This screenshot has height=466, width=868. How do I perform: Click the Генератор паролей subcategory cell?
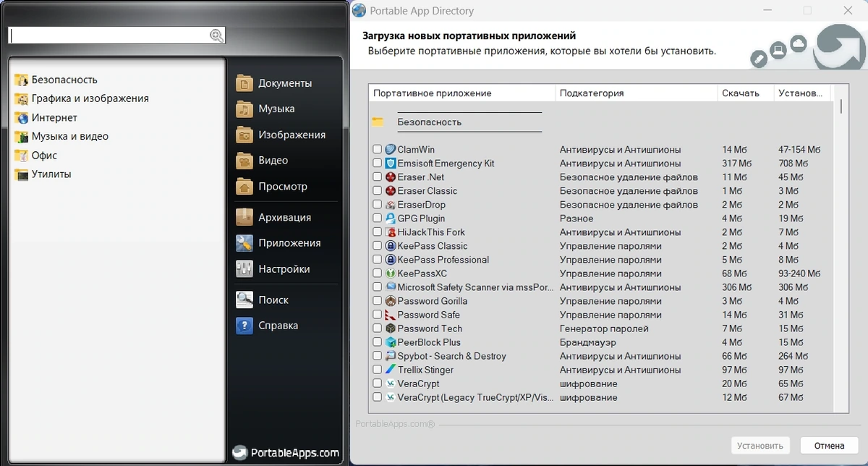604,329
